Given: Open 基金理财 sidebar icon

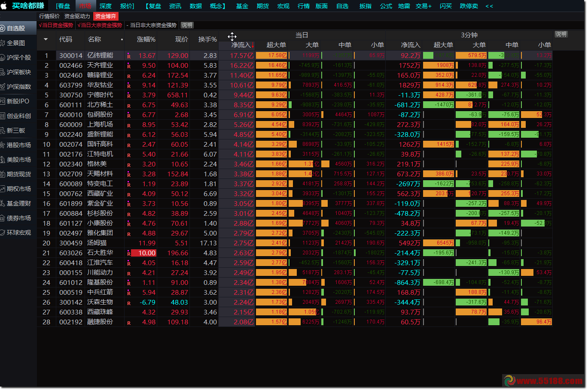Looking at the screenshot, I should 3,203.
